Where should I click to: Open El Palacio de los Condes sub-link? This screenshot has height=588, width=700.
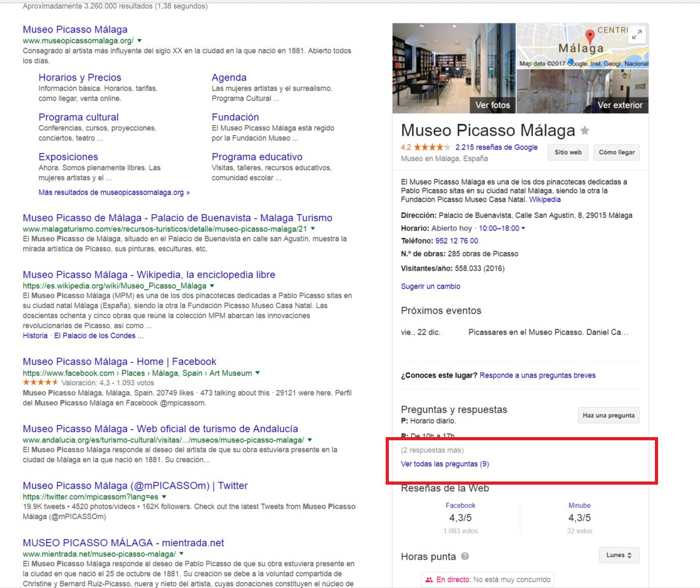click(95, 336)
